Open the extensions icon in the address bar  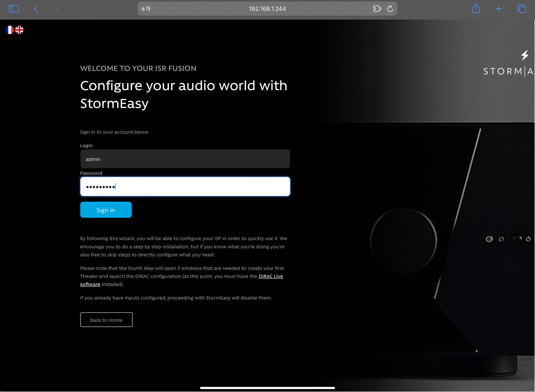coord(377,9)
